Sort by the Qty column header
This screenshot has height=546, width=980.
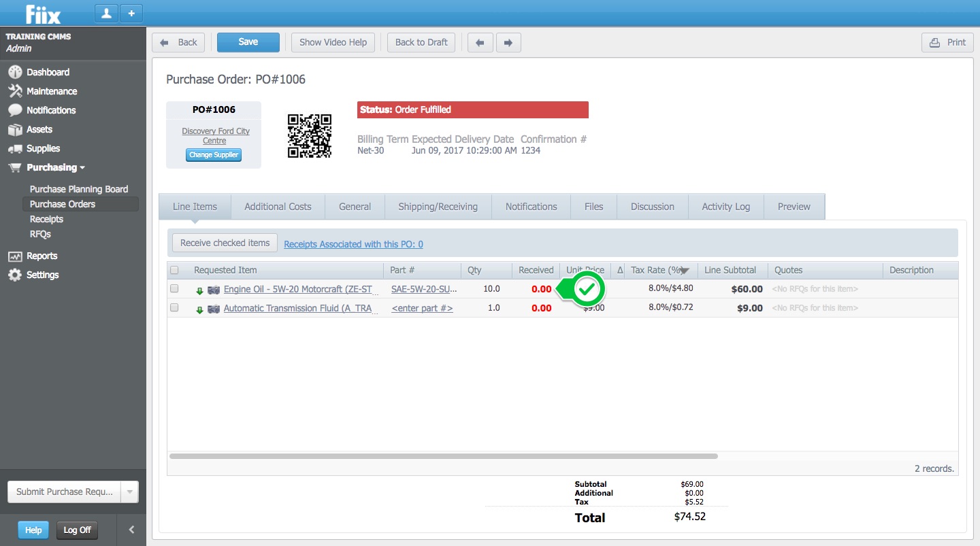coord(486,270)
